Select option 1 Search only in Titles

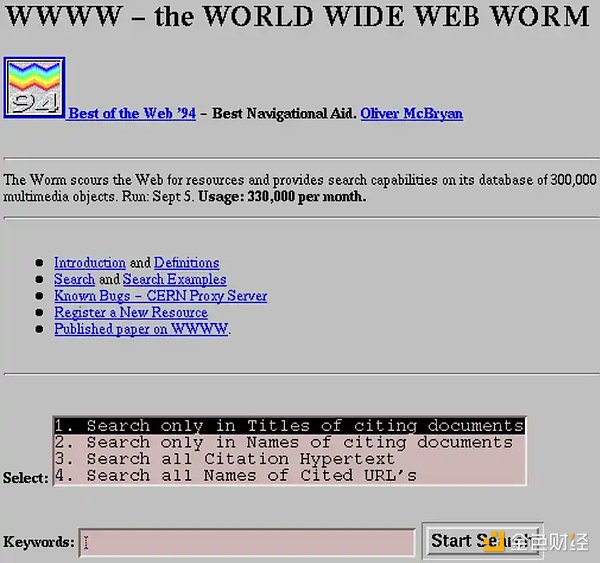pyautogui.click(x=289, y=426)
